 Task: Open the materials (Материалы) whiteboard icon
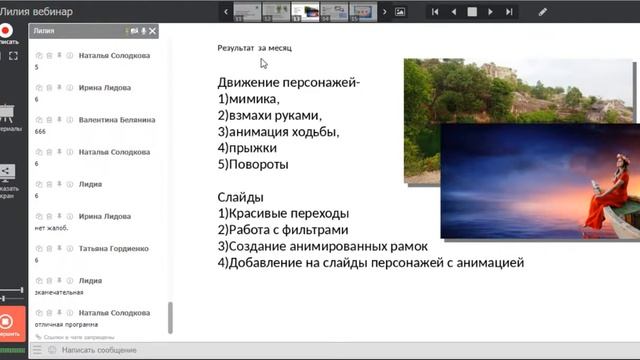6,113
